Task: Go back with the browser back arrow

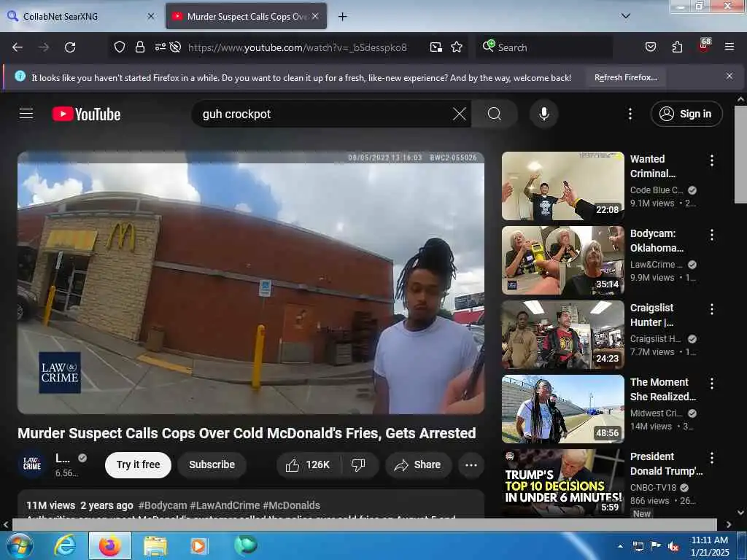Action: click(18, 47)
